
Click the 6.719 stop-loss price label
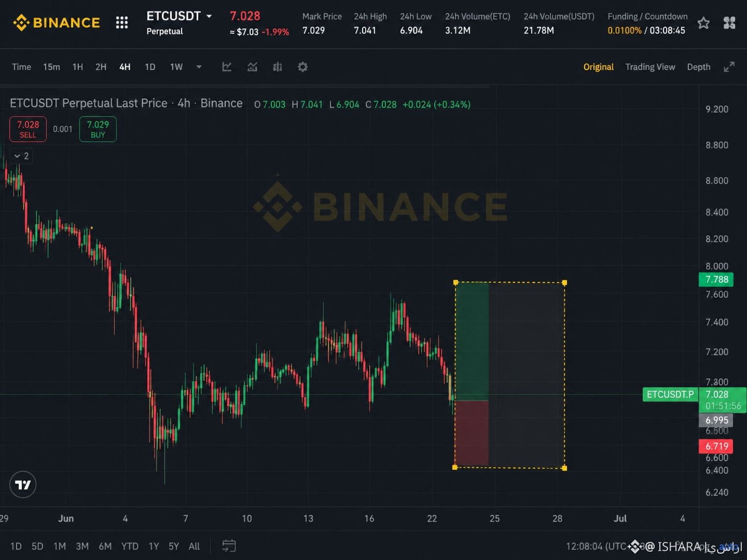pos(716,446)
